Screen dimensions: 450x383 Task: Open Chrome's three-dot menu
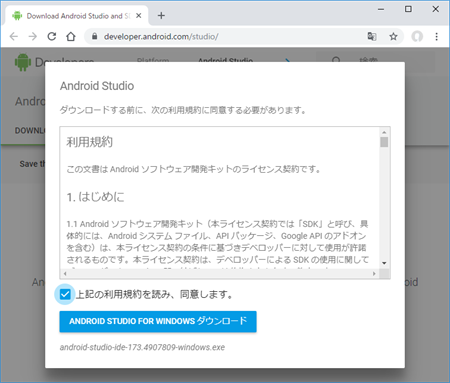(436, 36)
